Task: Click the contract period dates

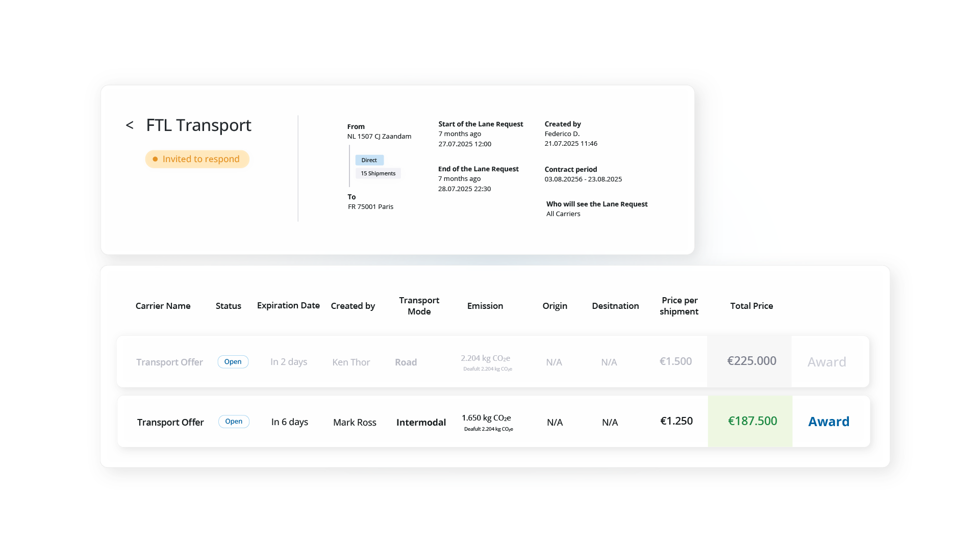Action: 583,179
